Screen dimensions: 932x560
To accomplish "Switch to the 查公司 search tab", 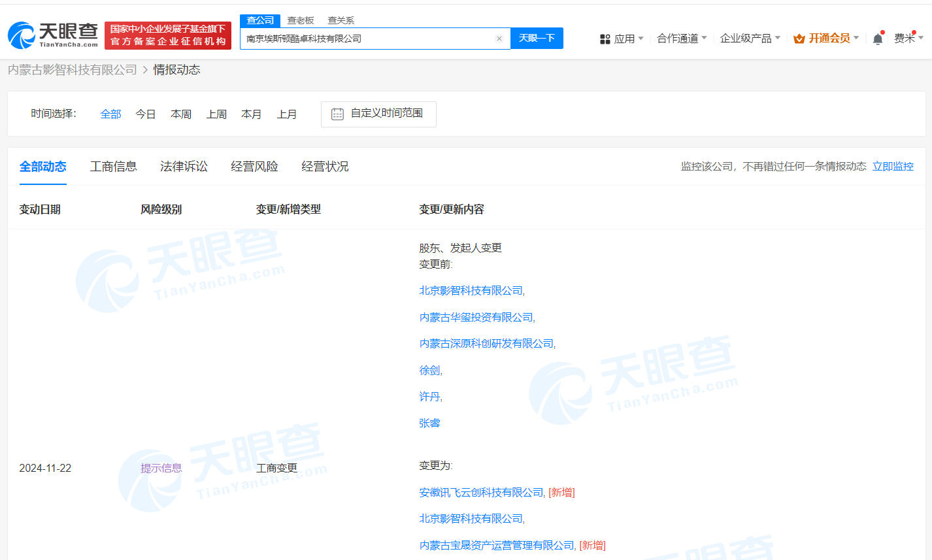I will pos(260,20).
